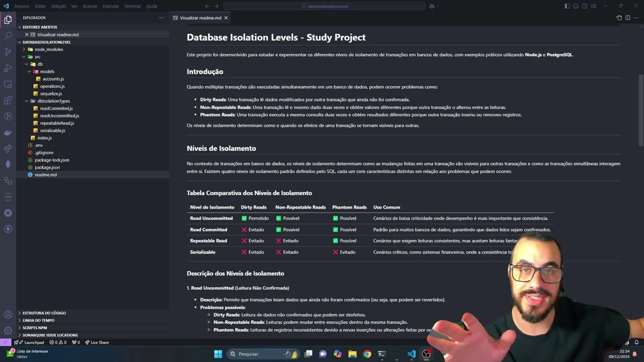Click the Show Source icon in editor toolbar
Screen dimensions: 644x362
[619, 18]
